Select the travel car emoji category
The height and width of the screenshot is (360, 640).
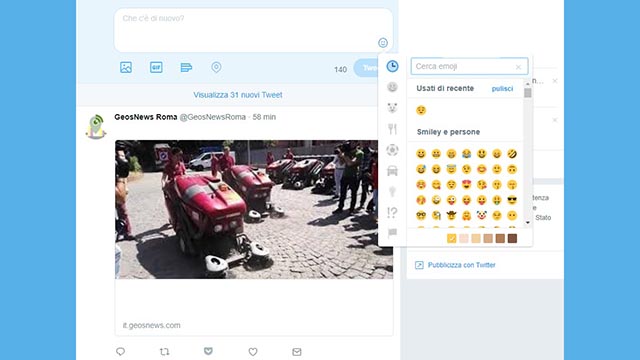tap(392, 171)
